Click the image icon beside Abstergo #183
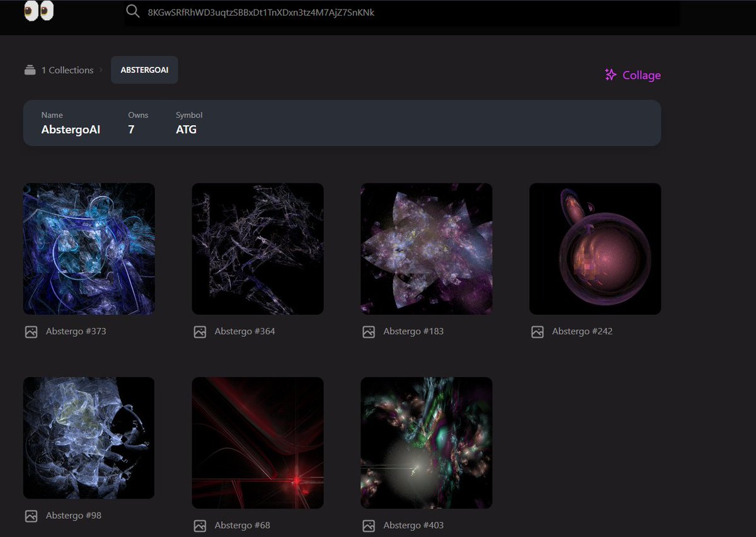The height and width of the screenshot is (537, 756). [369, 331]
